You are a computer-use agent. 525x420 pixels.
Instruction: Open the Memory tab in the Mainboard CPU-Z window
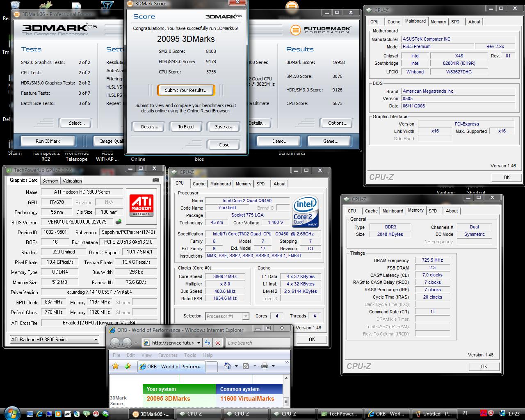point(438,22)
